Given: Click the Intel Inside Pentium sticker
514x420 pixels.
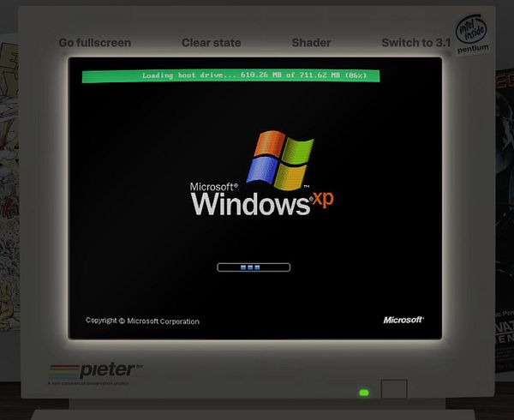Looking at the screenshot, I should click(x=472, y=34).
